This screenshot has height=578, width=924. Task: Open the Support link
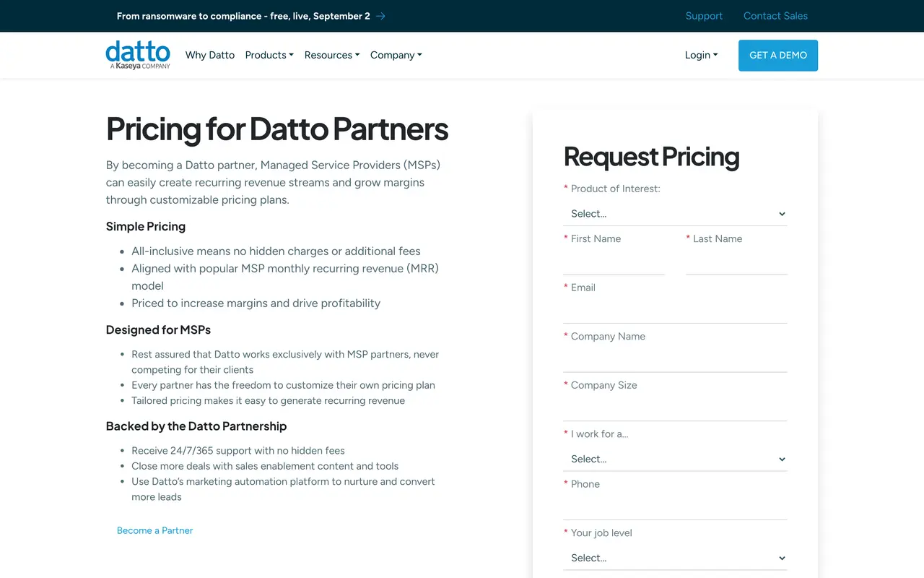pyautogui.click(x=704, y=16)
